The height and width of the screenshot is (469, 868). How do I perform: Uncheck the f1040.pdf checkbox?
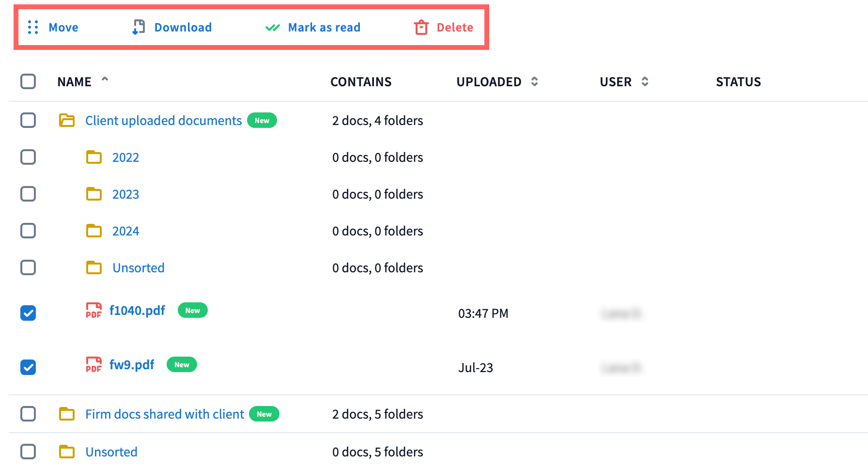pyautogui.click(x=28, y=313)
